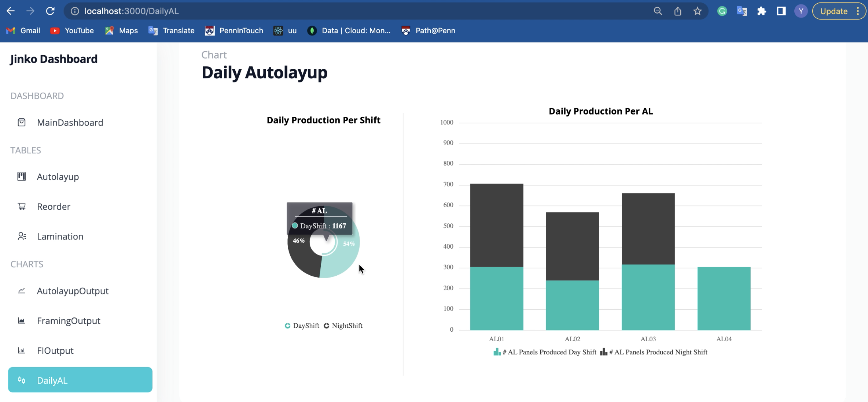Click the localhost address bar field
The width and height of the screenshot is (868, 402).
330,11
